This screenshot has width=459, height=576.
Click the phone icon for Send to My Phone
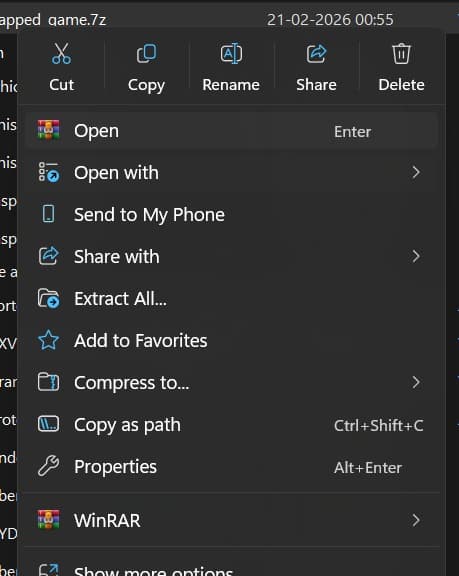pos(48,214)
